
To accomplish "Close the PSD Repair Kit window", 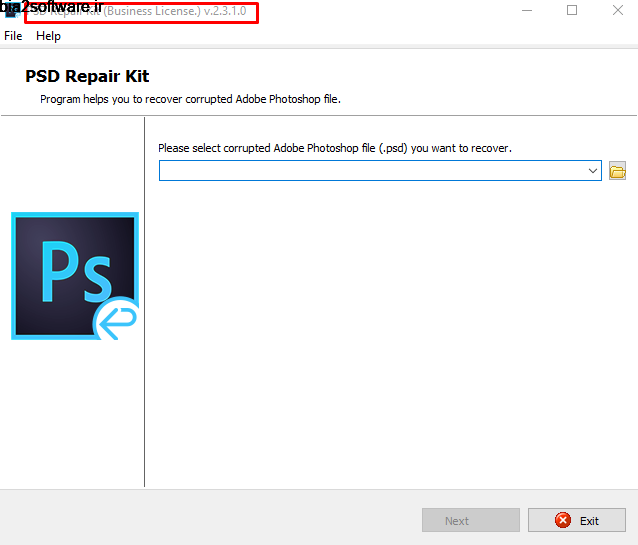I will tap(617, 11).
